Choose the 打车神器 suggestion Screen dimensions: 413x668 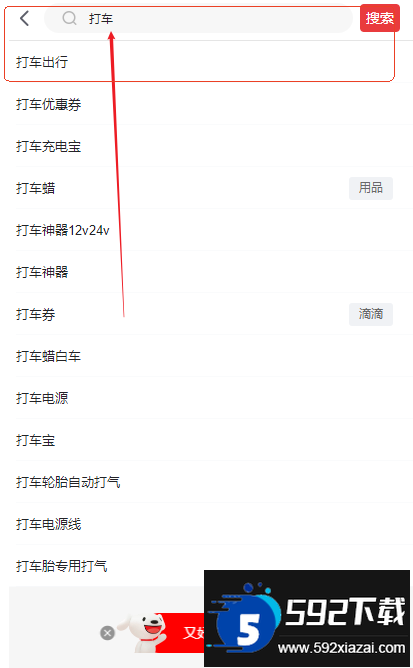[207, 272]
